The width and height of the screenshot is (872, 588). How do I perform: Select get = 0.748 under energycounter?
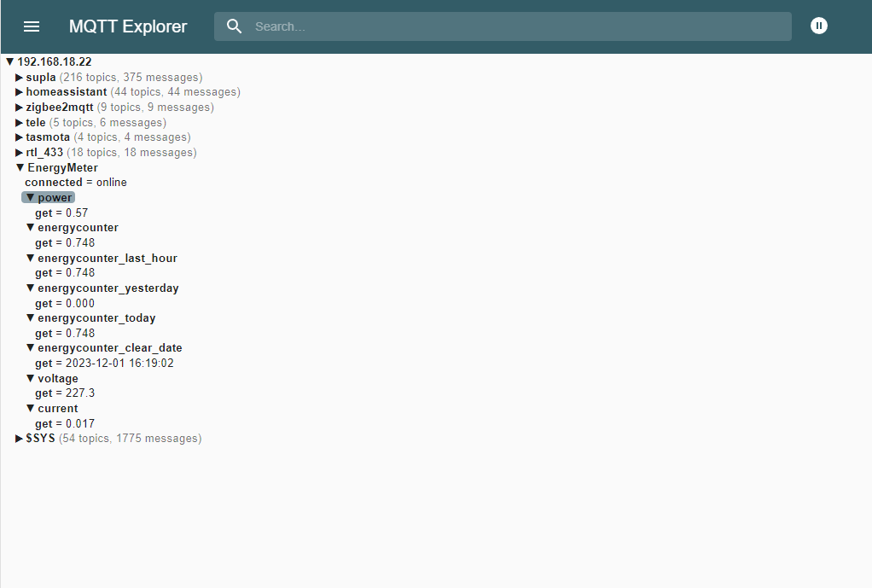pyautogui.click(x=65, y=243)
